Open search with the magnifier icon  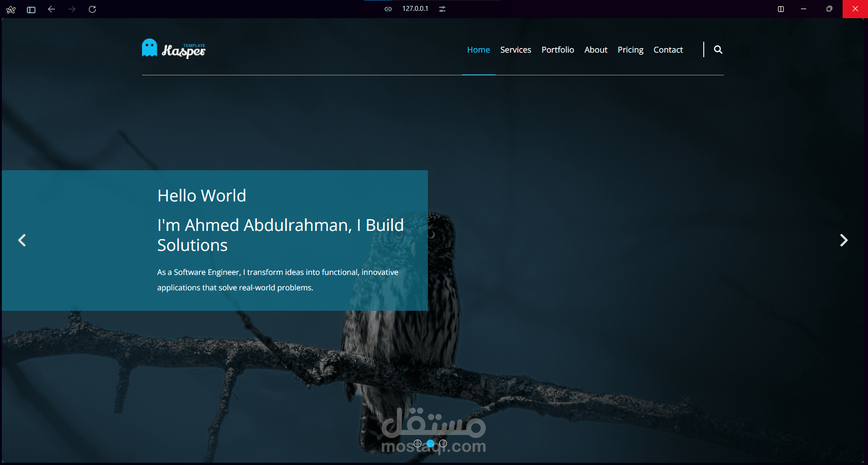tap(718, 49)
